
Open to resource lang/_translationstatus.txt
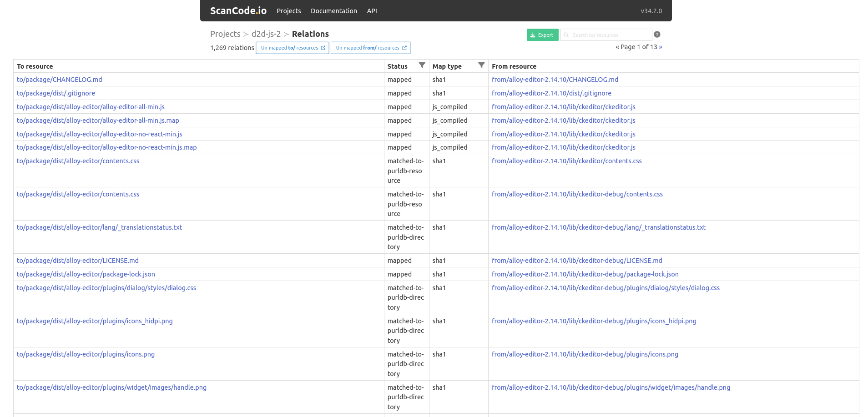[x=100, y=227]
